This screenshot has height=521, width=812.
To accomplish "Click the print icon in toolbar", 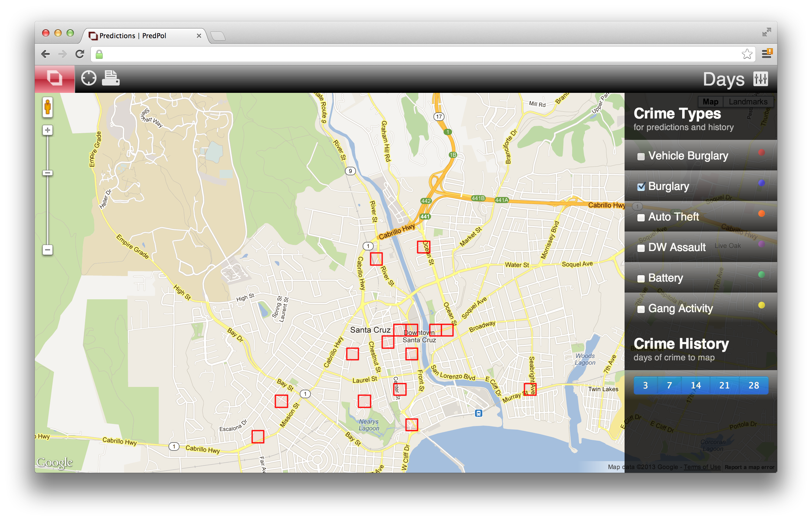I will point(111,78).
